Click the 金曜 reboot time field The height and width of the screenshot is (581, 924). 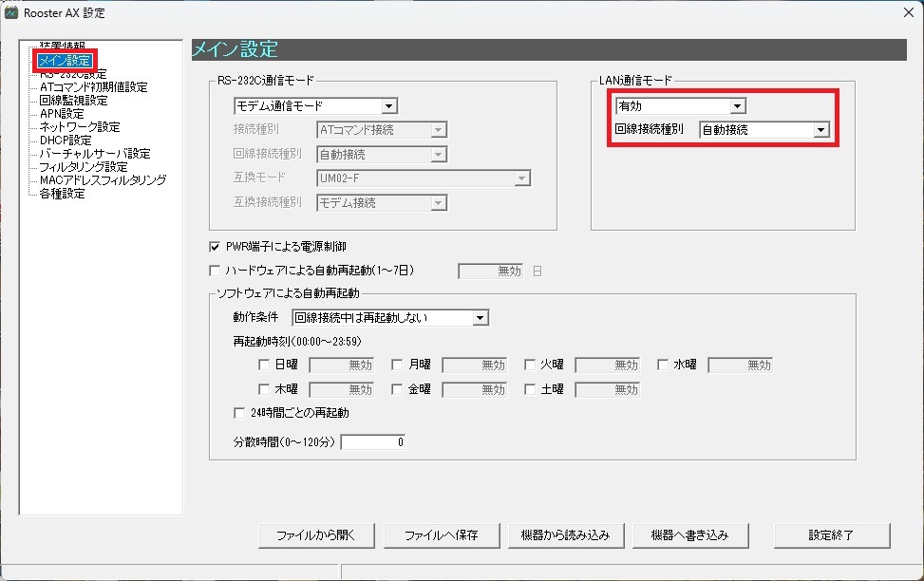click(475, 390)
